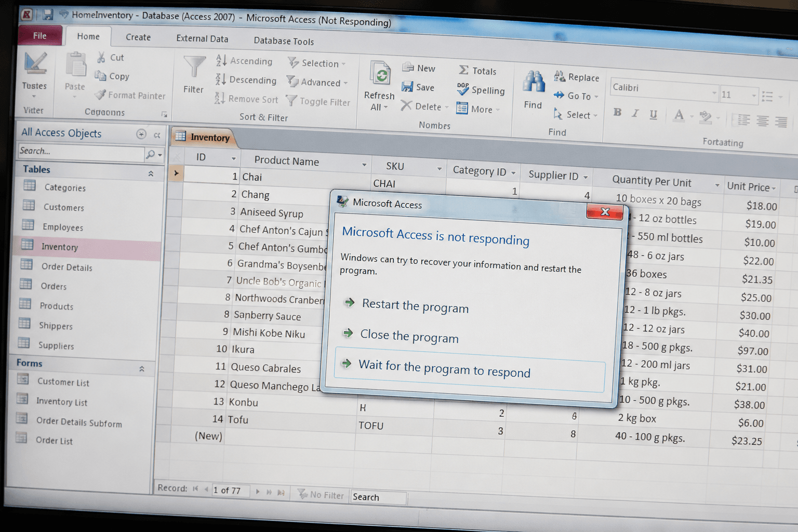Click the Totals sigma icon
This screenshot has width=798, height=532.
[463, 70]
